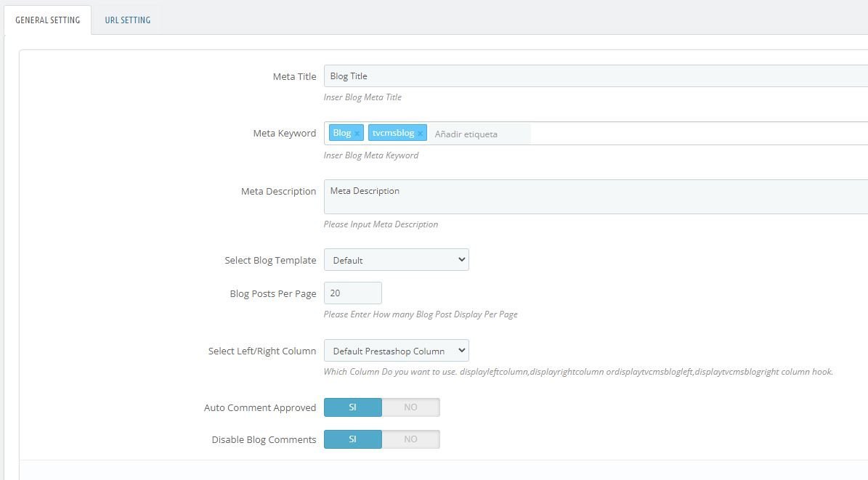Image resolution: width=868 pixels, height=480 pixels.
Task: Expand the Left/Right Column dropdown
Action: coord(397,351)
